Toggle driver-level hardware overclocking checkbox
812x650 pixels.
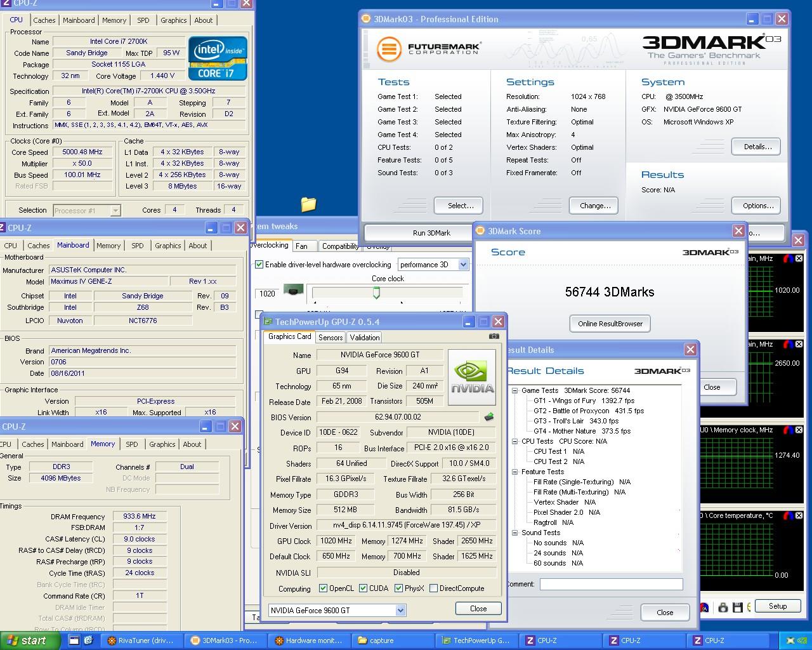click(259, 265)
